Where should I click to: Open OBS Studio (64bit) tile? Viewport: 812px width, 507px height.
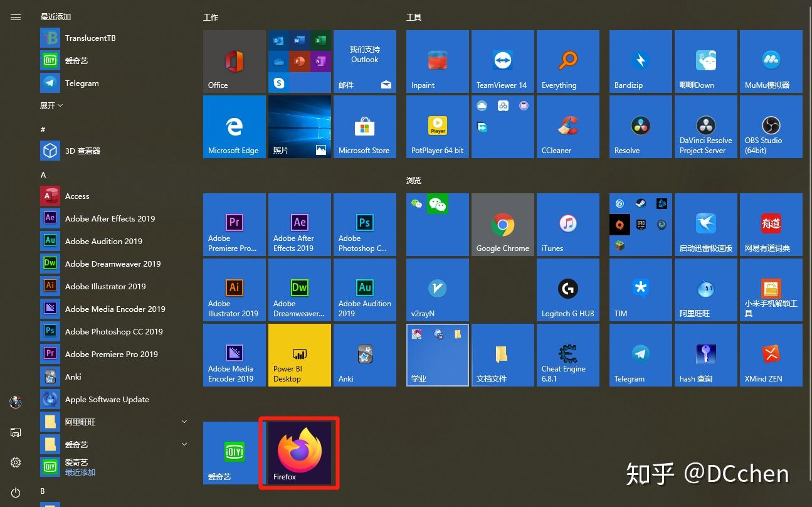pyautogui.click(x=771, y=127)
